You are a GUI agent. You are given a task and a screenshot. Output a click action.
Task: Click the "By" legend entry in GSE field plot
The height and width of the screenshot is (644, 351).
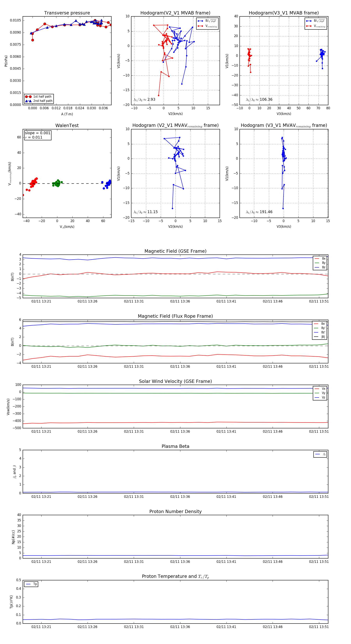pyautogui.click(x=320, y=263)
